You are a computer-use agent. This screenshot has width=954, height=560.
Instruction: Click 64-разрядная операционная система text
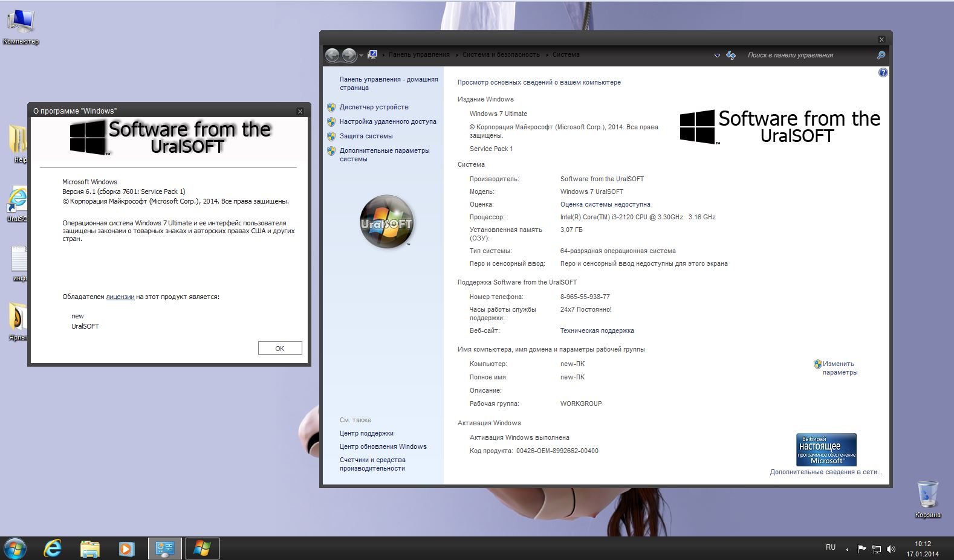618,251
